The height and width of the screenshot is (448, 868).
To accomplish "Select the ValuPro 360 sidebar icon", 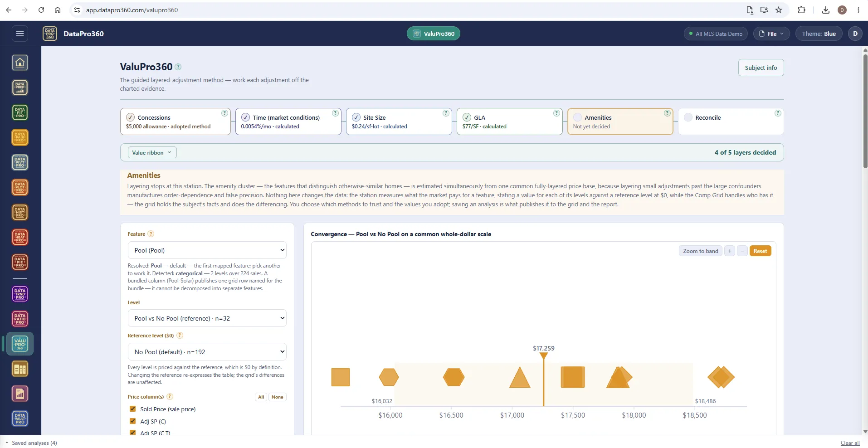I will (x=20, y=344).
